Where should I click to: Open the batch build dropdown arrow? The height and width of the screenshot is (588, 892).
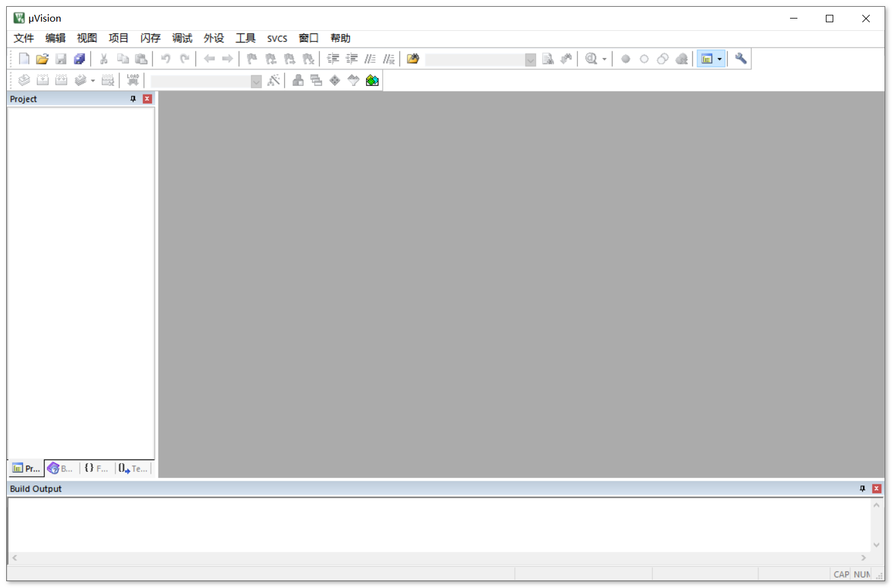93,81
